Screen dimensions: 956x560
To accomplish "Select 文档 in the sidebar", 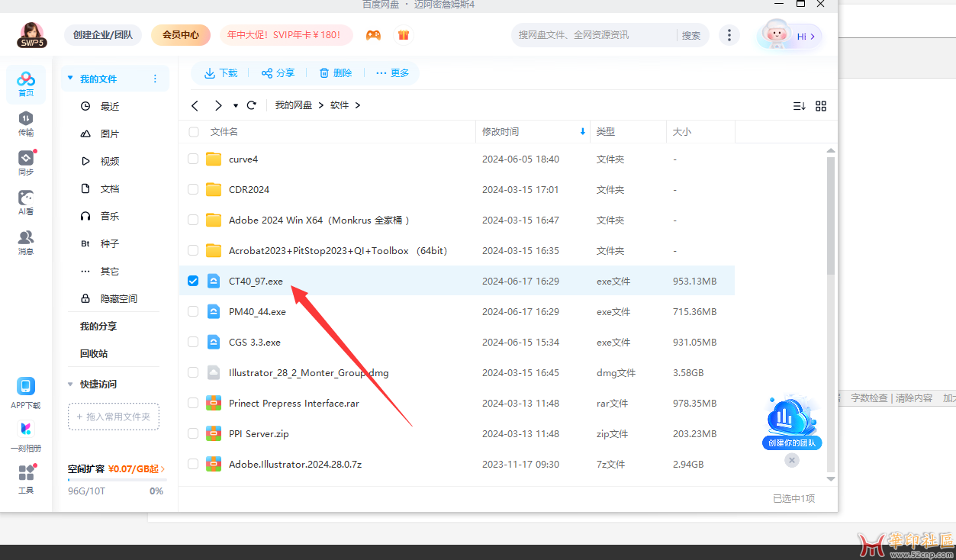I will click(110, 189).
